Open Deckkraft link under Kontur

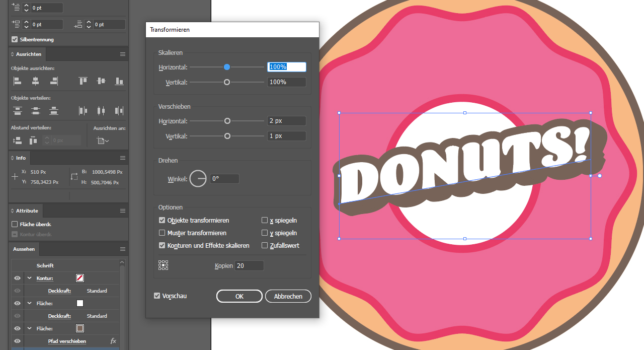pyautogui.click(x=59, y=291)
